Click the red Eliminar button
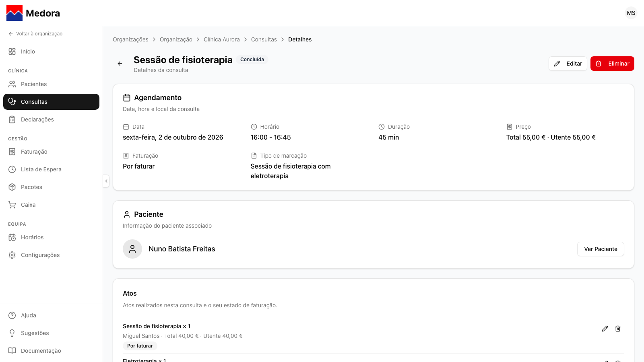 click(612, 64)
